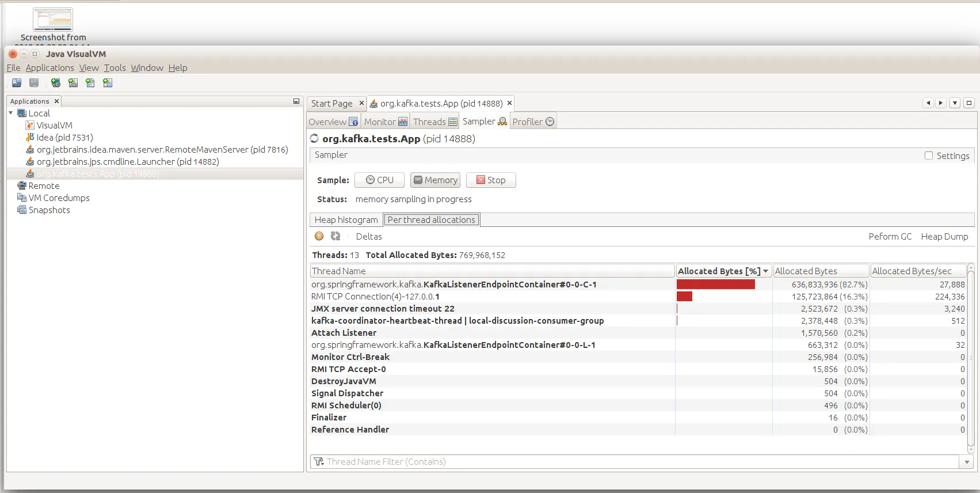Click the Perform GC link
980x493 pixels.
[x=890, y=237]
